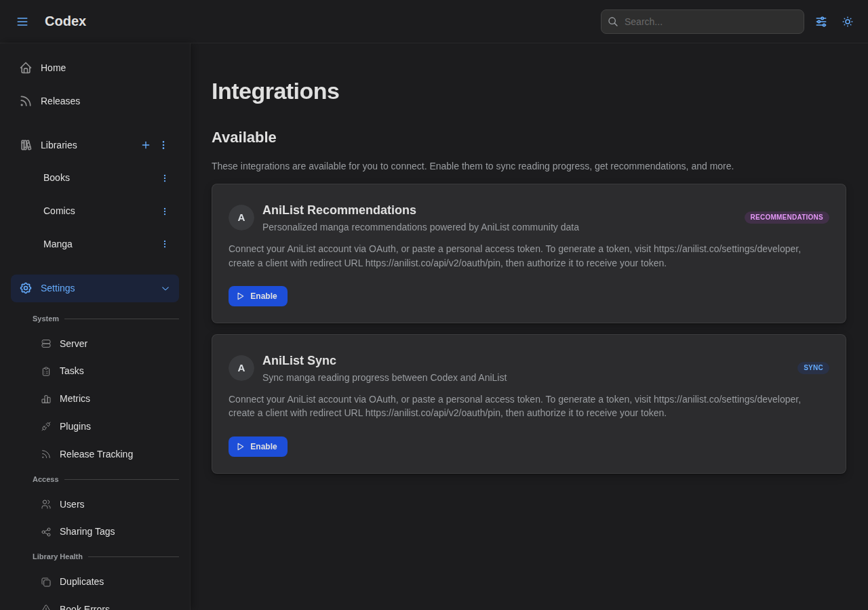
Task: Click the Available section heading
Action: point(244,138)
